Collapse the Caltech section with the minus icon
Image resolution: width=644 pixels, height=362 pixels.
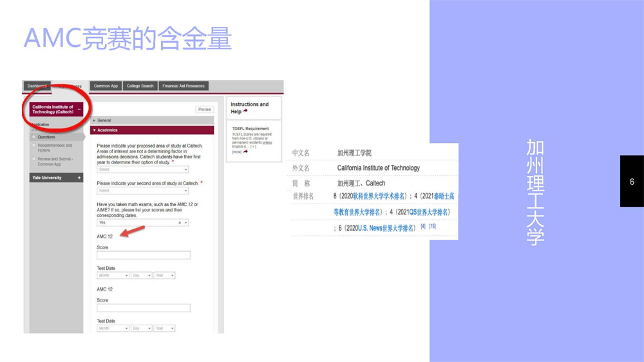click(79, 110)
